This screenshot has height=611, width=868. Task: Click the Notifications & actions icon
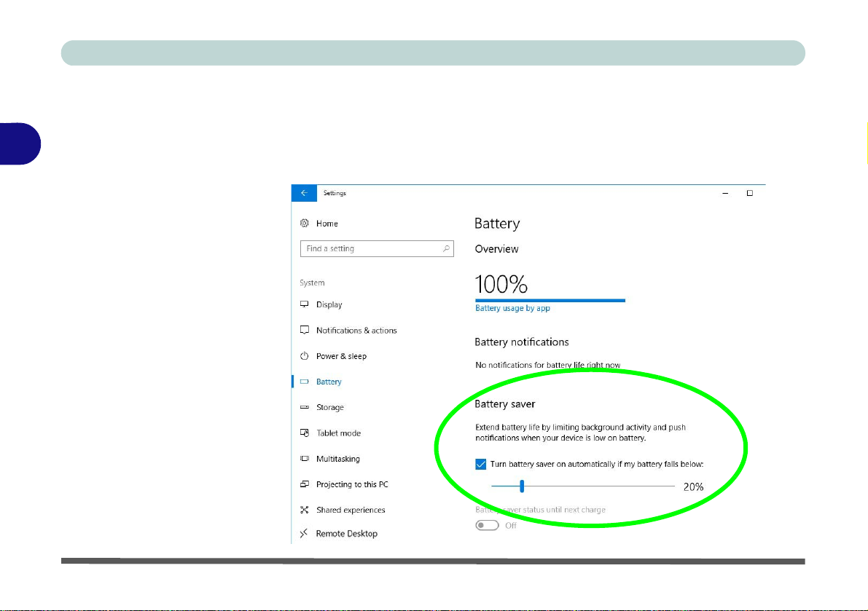coord(305,330)
